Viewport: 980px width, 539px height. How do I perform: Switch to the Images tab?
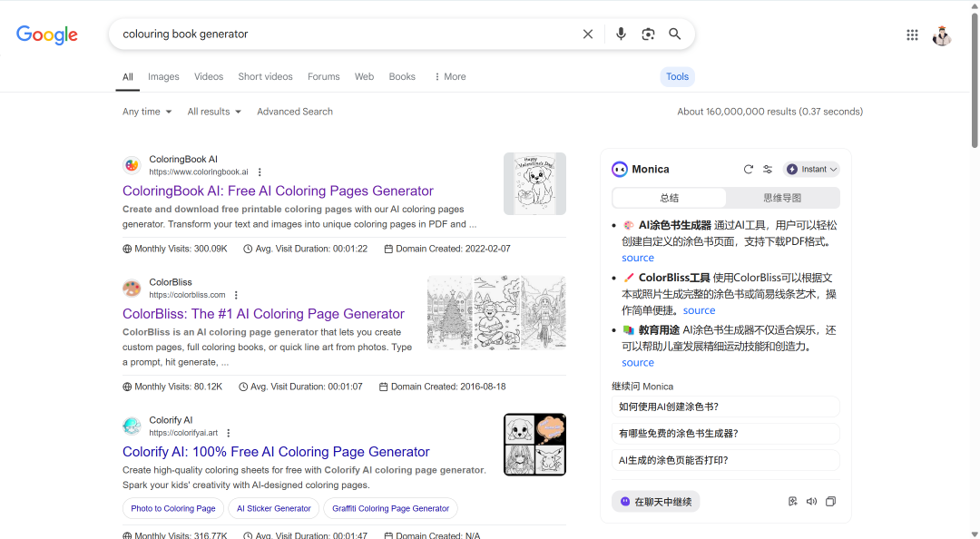pos(163,77)
